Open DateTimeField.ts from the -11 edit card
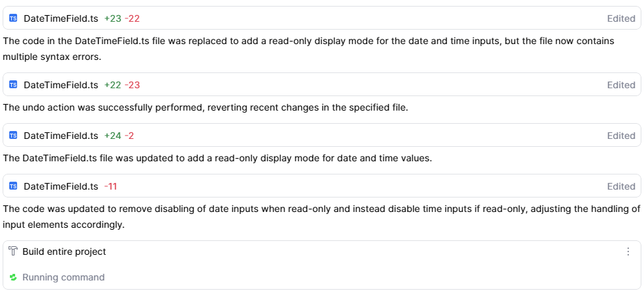The height and width of the screenshot is (291, 644). pos(61,186)
